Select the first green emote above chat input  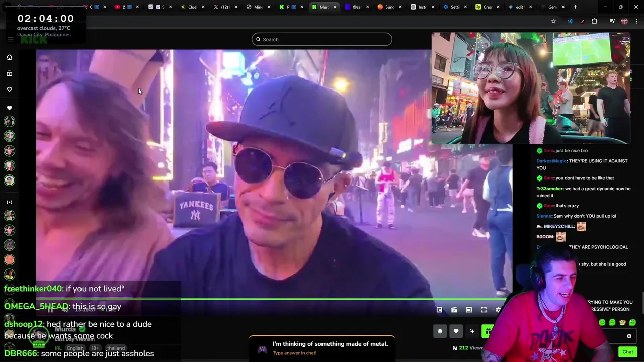coord(602,322)
